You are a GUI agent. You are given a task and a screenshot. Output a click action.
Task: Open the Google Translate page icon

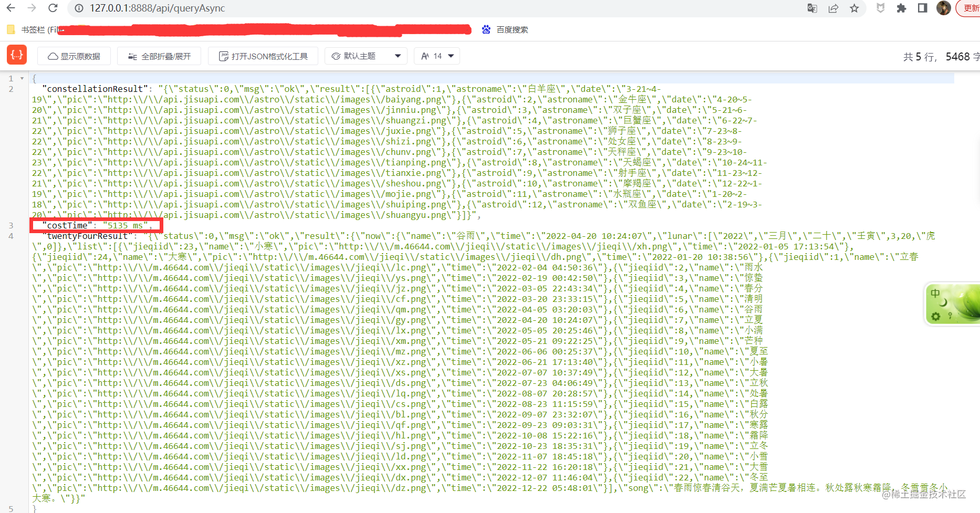tap(812, 8)
